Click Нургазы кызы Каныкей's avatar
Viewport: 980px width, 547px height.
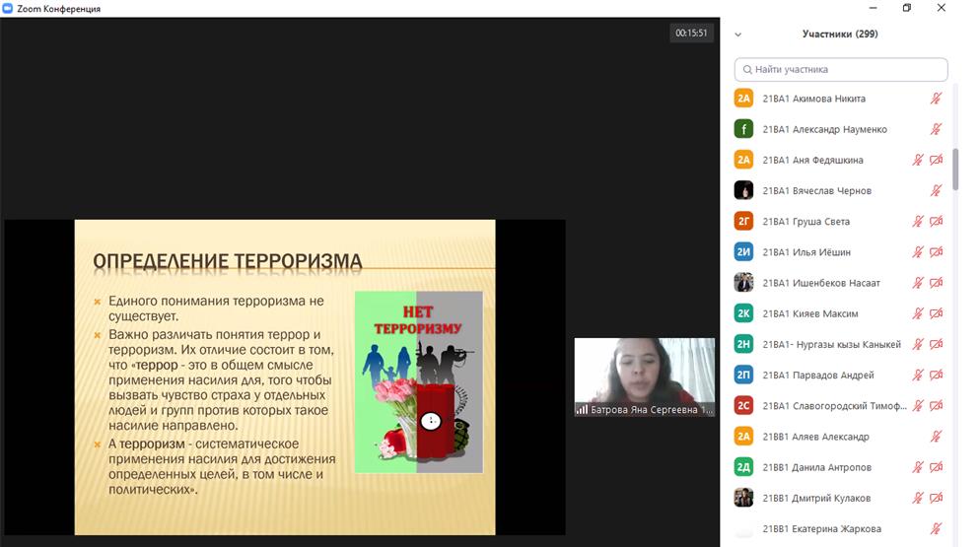point(743,344)
